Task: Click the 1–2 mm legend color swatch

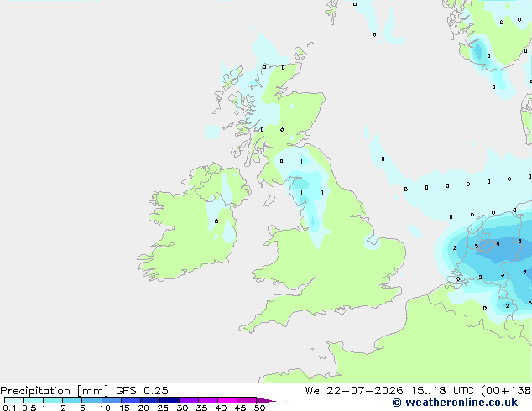Action: coord(53,400)
